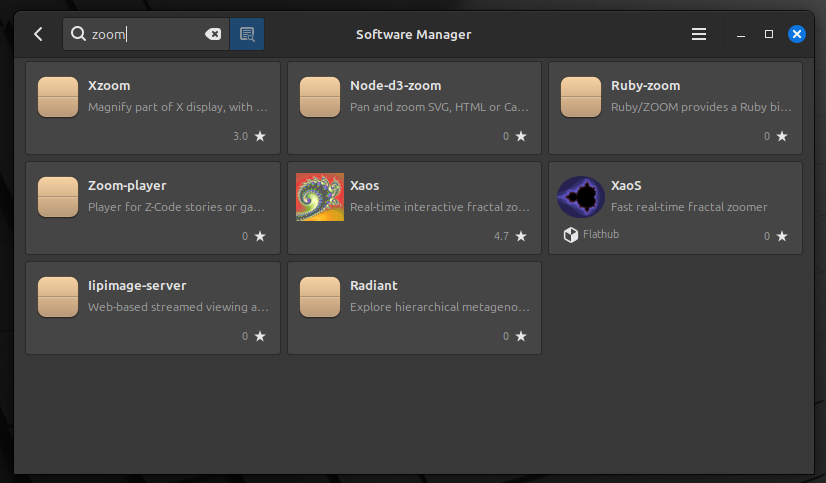Go back using the back arrow
Image resolution: width=826 pixels, height=483 pixels.
point(38,34)
